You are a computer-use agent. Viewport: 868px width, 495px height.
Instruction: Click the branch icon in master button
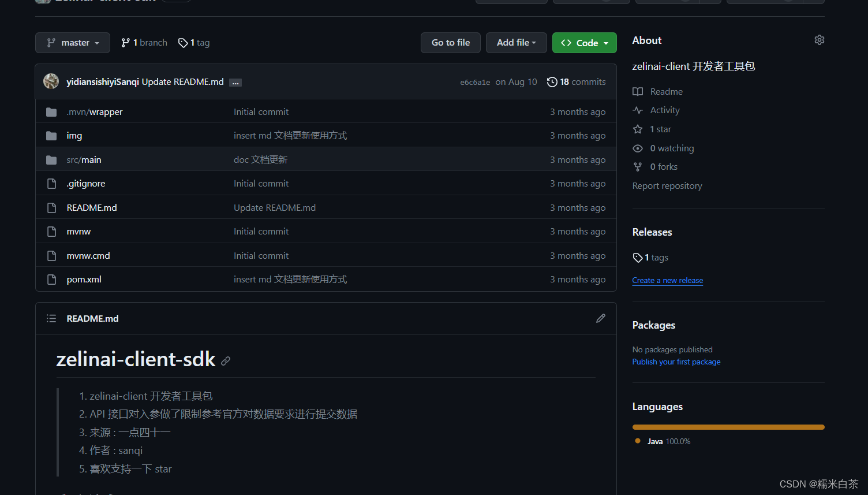coord(51,43)
